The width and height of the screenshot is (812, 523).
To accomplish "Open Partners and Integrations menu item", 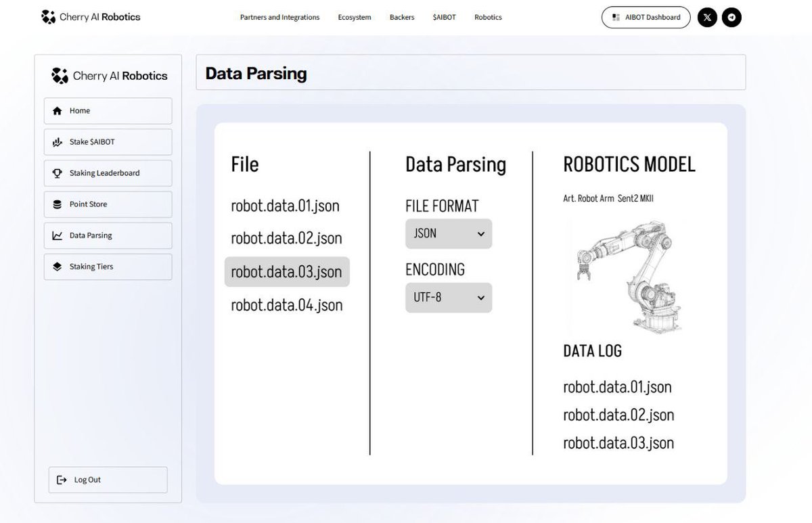I will [x=279, y=17].
